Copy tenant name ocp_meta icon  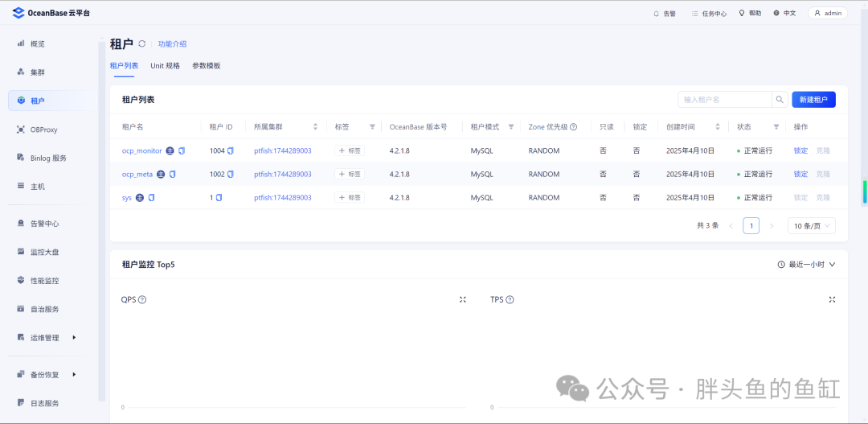tap(172, 174)
